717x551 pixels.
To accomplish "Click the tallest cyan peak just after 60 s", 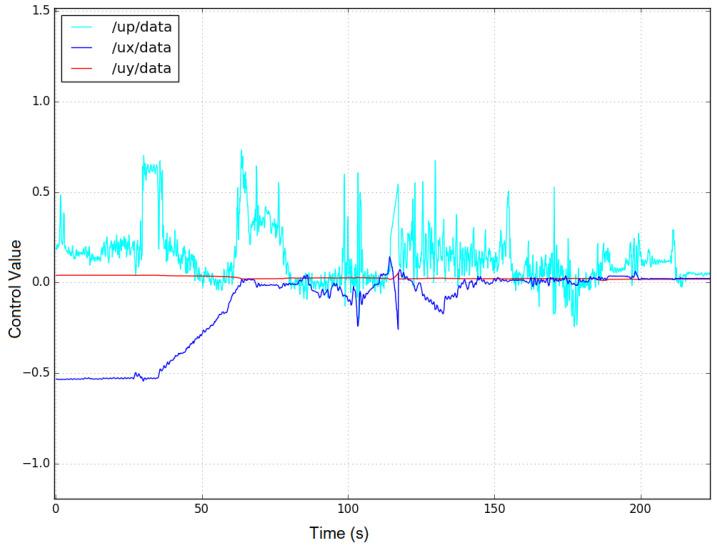I will pos(241,151).
